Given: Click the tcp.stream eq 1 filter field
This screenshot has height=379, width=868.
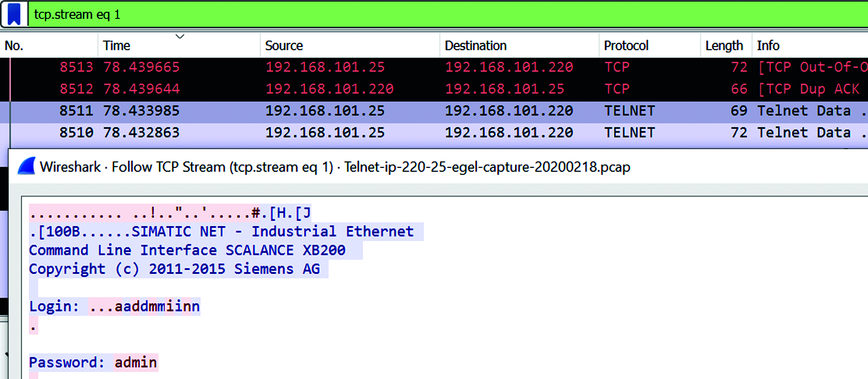Looking at the screenshot, I should (x=397, y=14).
